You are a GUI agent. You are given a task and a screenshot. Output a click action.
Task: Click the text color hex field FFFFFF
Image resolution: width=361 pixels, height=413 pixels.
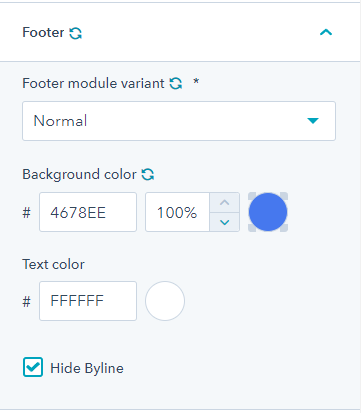(88, 301)
